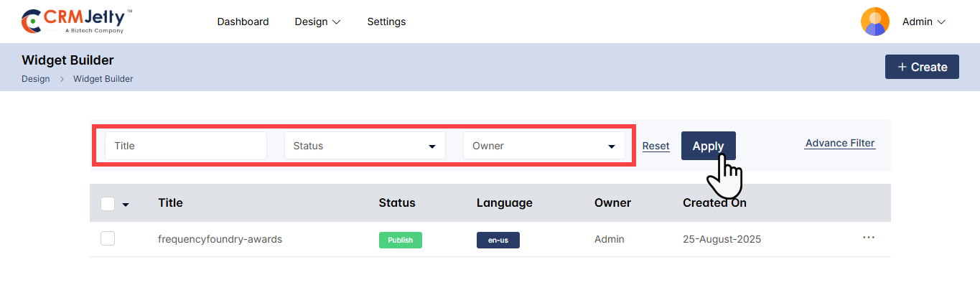
Task: Click the breadcrumb separator arrow
Action: [x=62, y=79]
